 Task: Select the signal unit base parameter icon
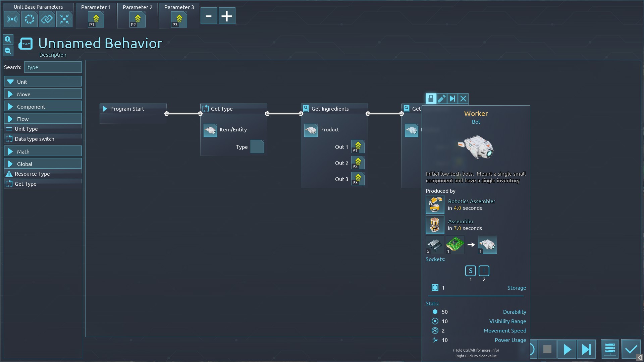(12, 19)
